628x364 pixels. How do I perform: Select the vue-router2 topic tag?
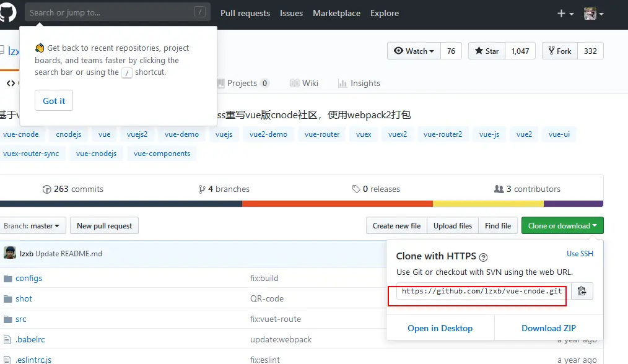click(443, 134)
